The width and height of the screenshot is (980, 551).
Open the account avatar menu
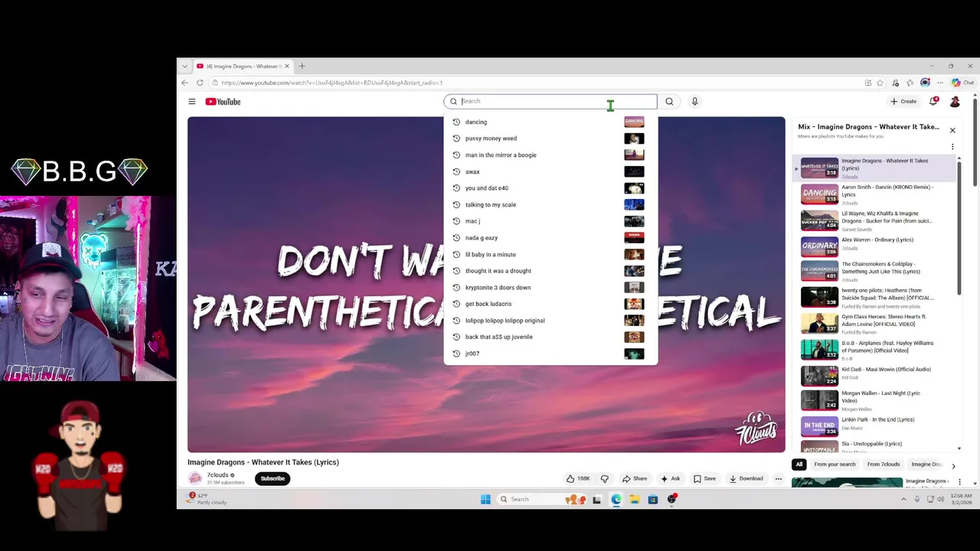[955, 101]
